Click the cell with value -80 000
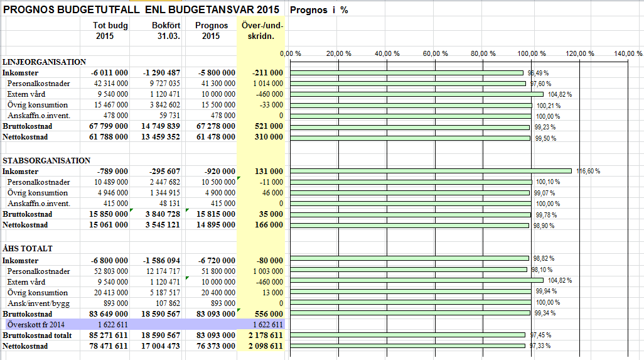 click(x=269, y=261)
